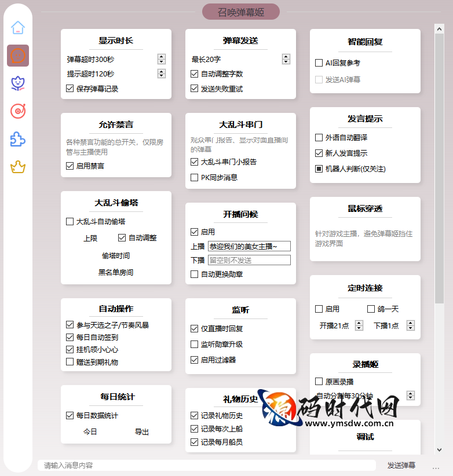Screen dimensions: 453x476
Task: Open the red vinyl record sidebar icon
Action: [18, 111]
